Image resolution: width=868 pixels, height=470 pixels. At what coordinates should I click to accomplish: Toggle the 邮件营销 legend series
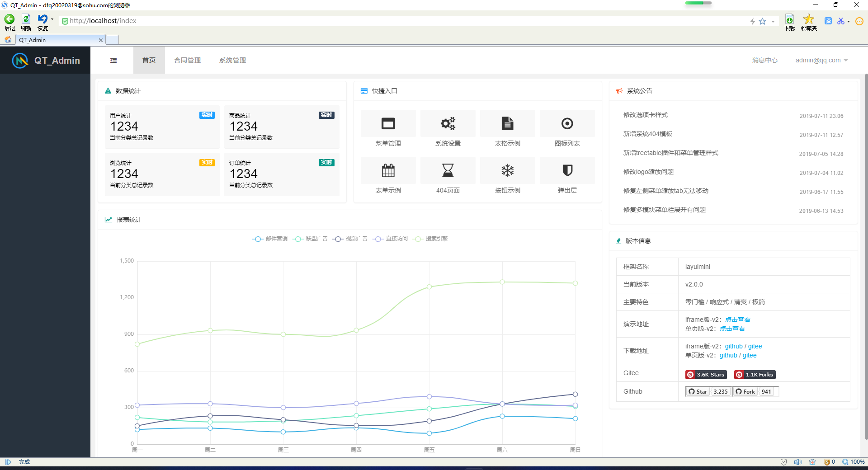point(270,239)
